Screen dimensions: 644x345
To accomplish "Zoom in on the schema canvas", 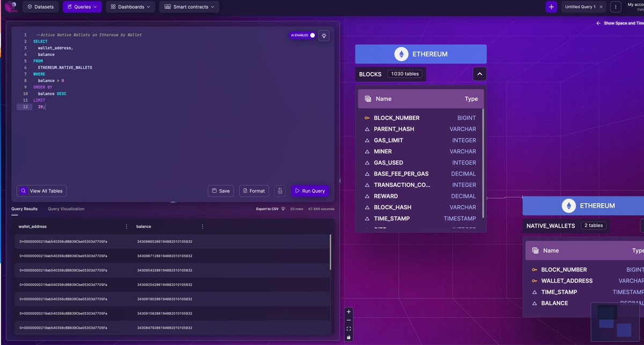I will coord(349,312).
